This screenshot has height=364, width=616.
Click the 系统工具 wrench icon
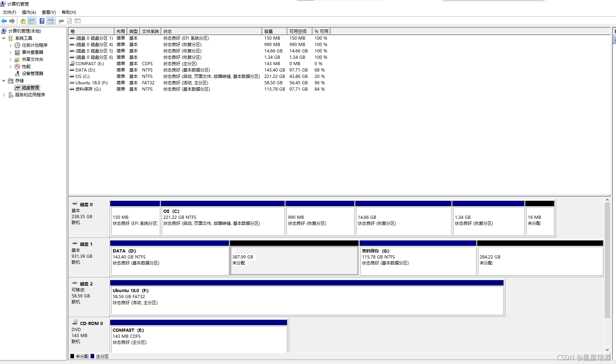coord(11,38)
